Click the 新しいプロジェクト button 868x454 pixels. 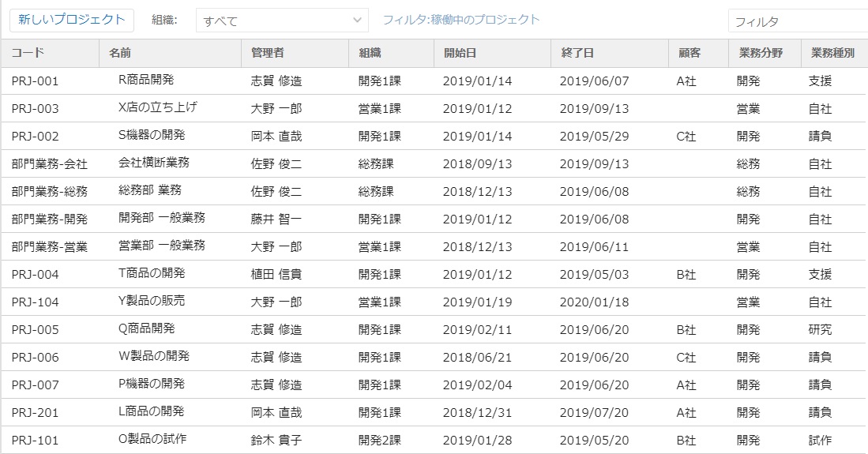(x=72, y=20)
